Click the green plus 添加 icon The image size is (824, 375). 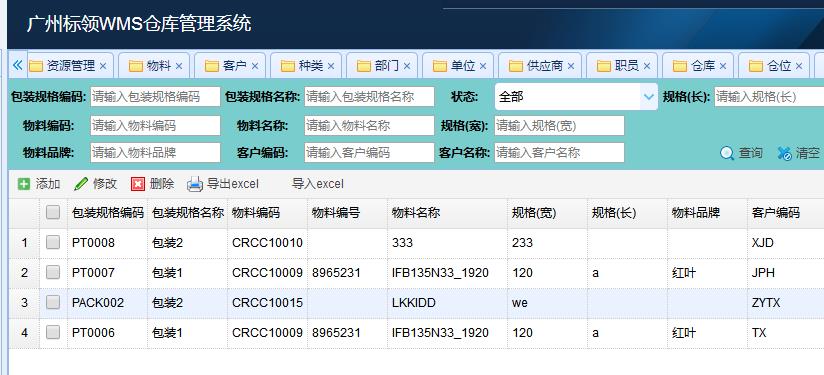[24, 184]
